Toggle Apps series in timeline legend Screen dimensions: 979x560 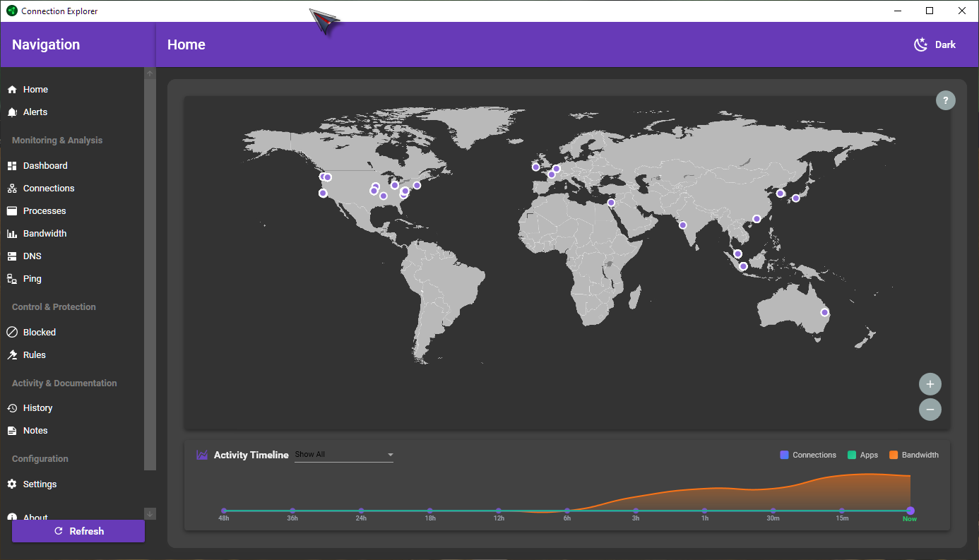click(x=862, y=455)
